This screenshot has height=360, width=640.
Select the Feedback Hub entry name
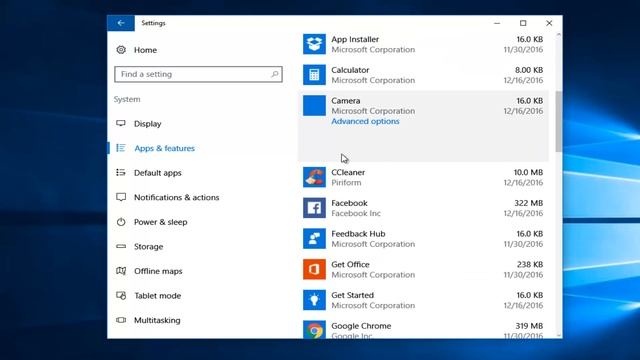(x=358, y=233)
